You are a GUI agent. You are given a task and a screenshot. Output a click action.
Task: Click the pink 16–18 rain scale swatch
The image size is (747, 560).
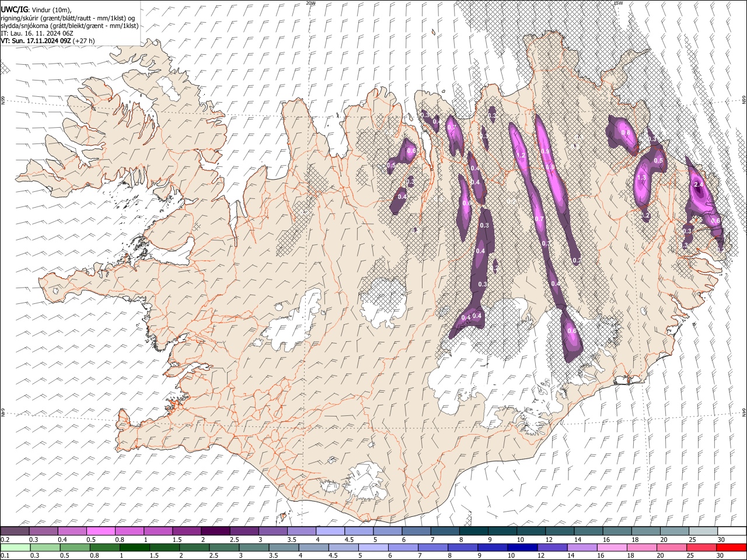[612, 548]
